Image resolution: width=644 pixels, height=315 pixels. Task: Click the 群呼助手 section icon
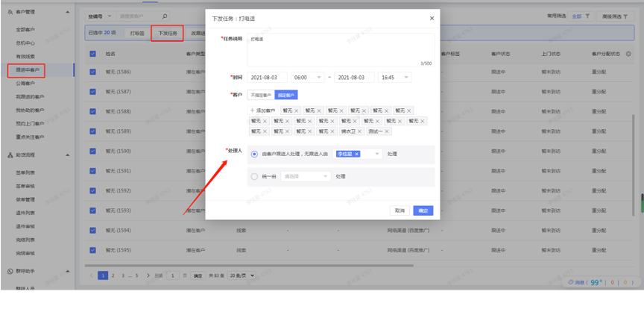point(10,272)
